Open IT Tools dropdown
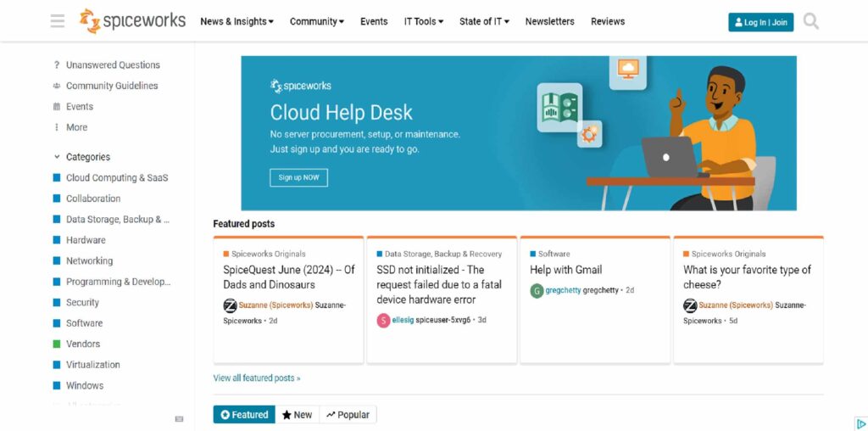The width and height of the screenshot is (868, 431). (x=424, y=21)
